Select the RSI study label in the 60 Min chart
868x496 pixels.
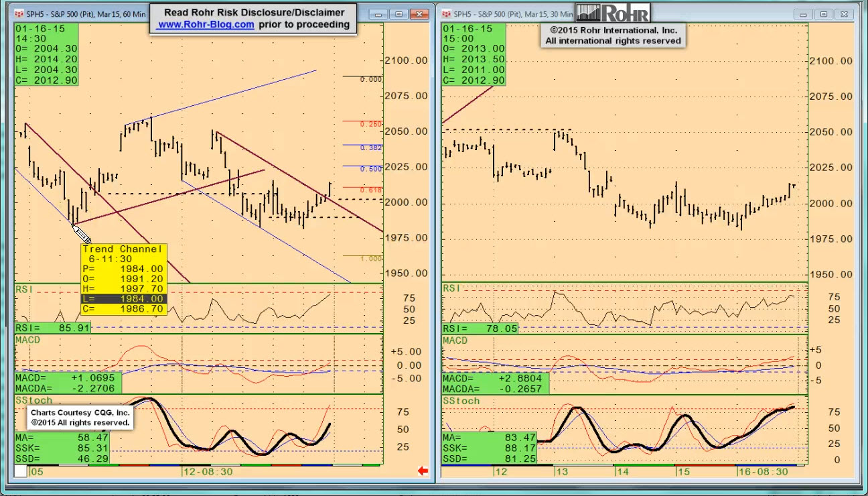(x=23, y=288)
